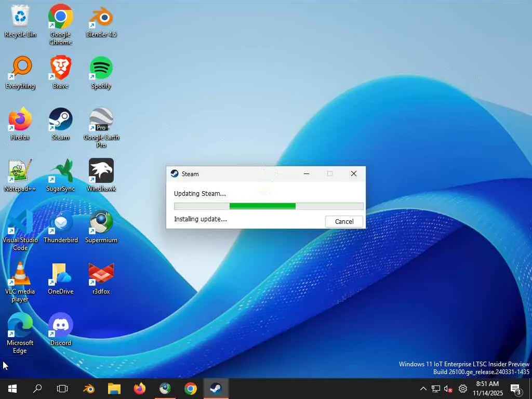This screenshot has width=532, height=399.
Task: Select the Everything search desktop shortcut
Action: click(20, 73)
